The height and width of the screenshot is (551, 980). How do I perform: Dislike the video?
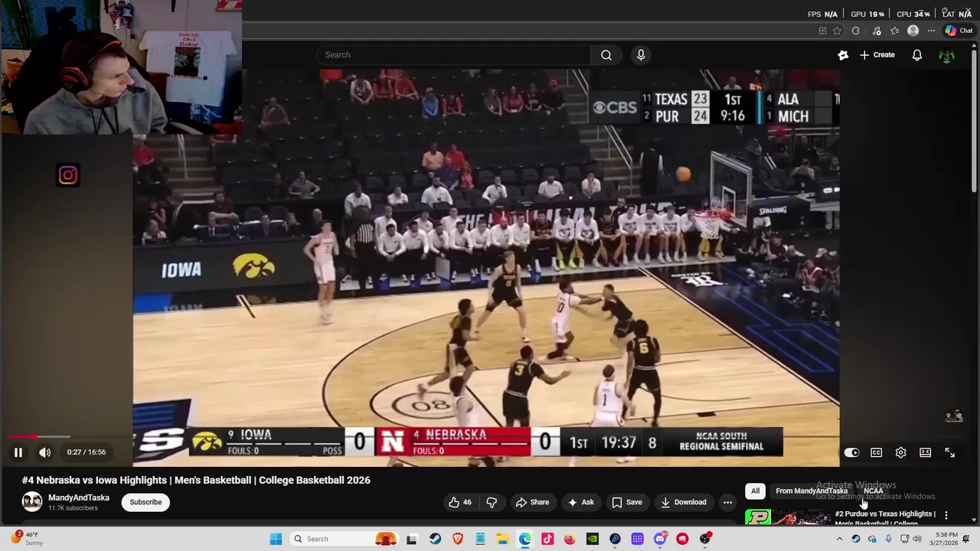point(492,502)
